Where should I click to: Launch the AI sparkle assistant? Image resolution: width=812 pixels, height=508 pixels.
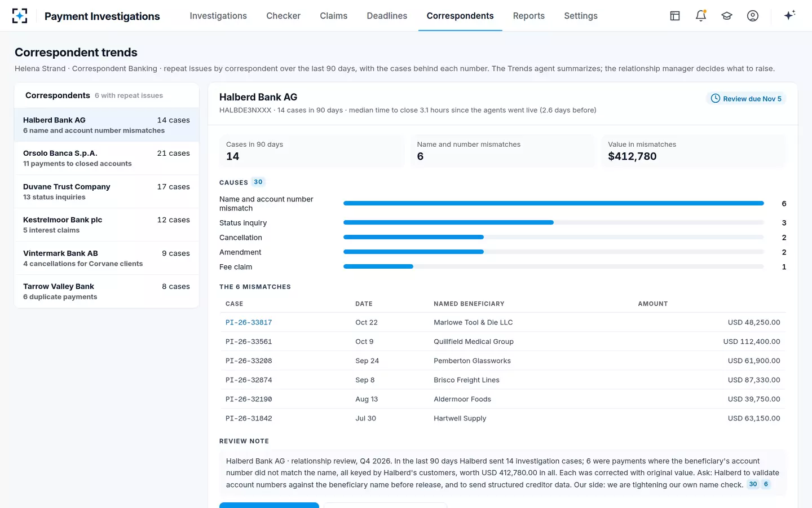point(789,15)
